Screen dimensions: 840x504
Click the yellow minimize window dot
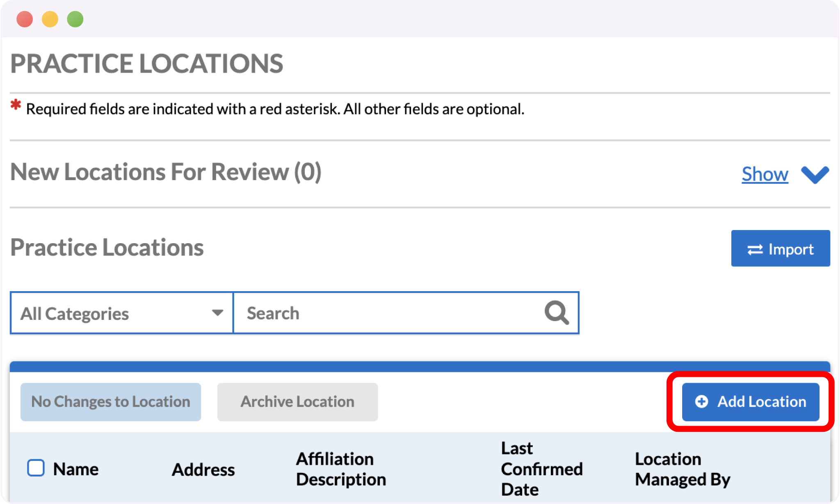[50, 19]
